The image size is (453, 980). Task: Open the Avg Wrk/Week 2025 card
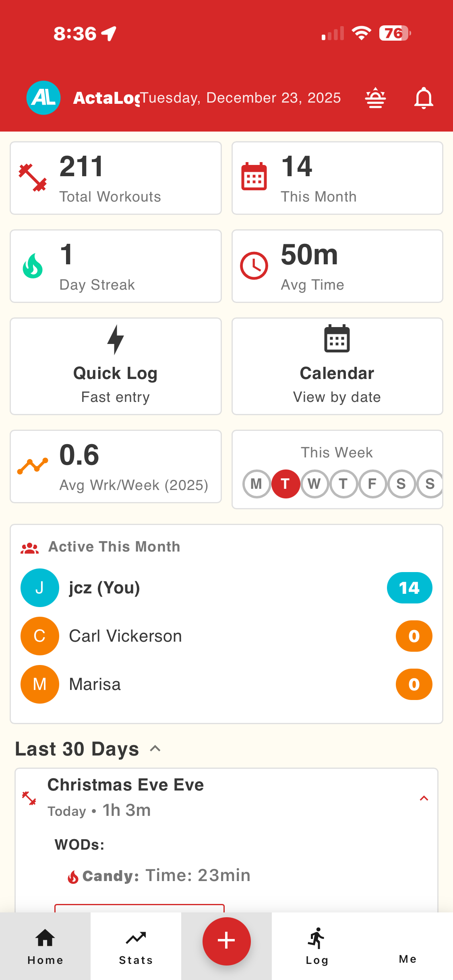click(116, 467)
